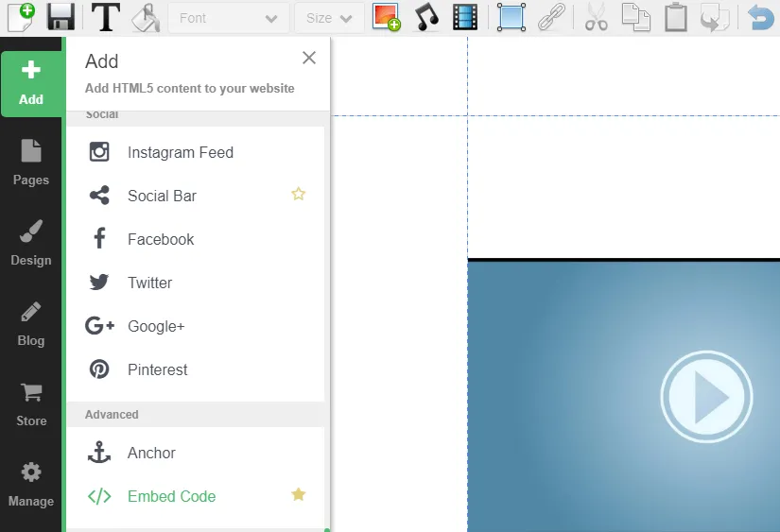Click the redo arrow icon
The image size is (780, 532).
tap(715, 18)
